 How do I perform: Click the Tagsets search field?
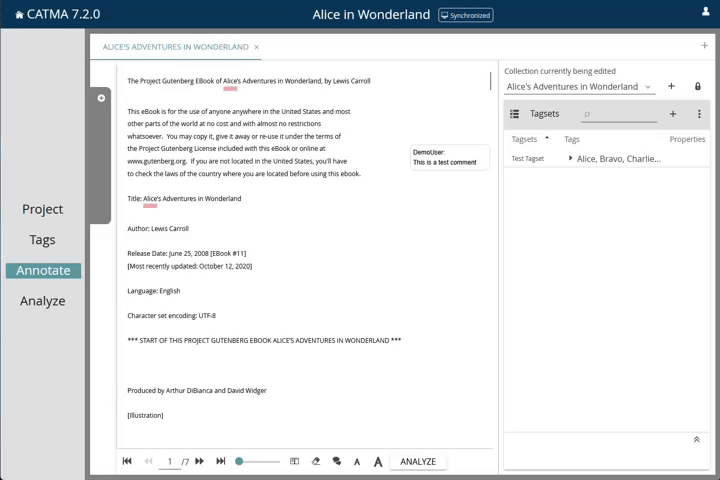tap(620, 114)
